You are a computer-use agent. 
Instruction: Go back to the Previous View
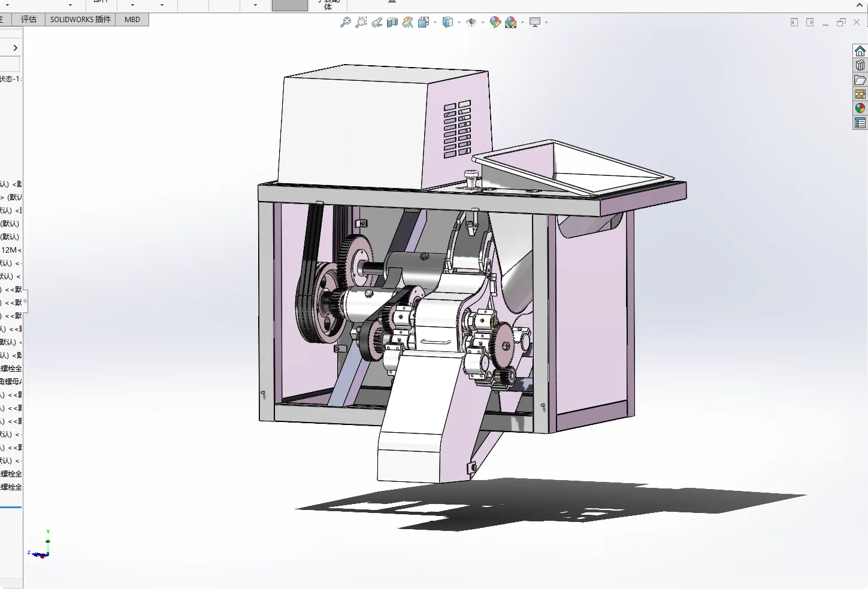pos(377,22)
